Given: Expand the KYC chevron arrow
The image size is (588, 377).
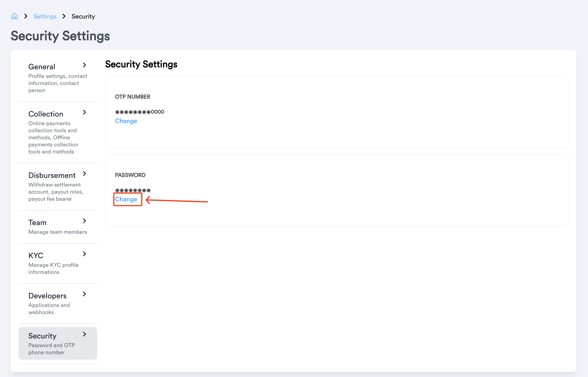Looking at the screenshot, I should 84,254.
